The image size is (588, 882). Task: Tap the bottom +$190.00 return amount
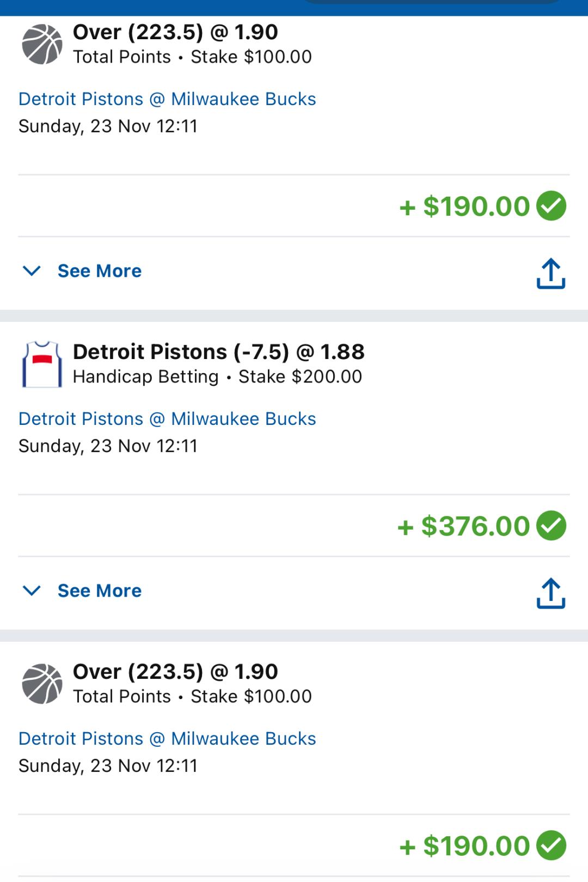(465, 846)
